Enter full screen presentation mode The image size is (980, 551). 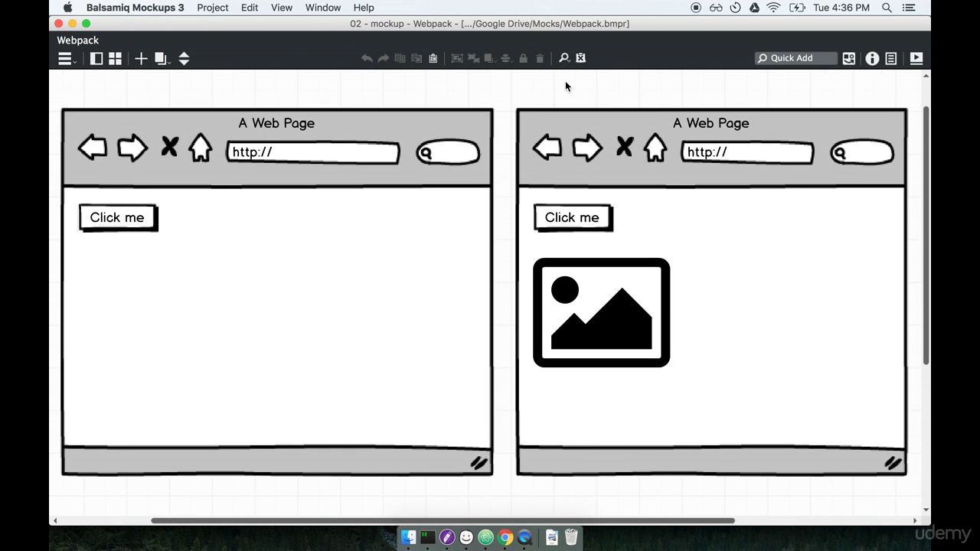coord(916,58)
